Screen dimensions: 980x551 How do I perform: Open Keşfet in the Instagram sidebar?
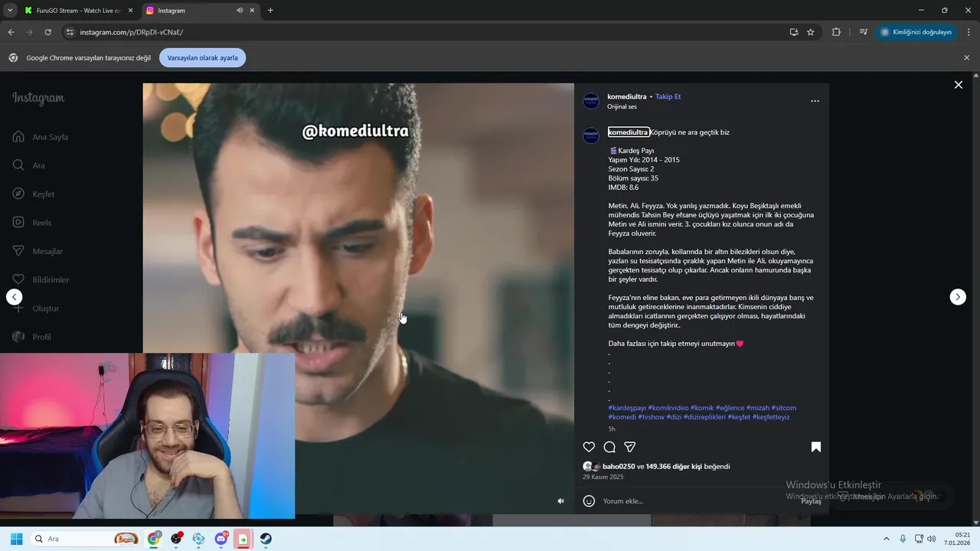[34, 194]
